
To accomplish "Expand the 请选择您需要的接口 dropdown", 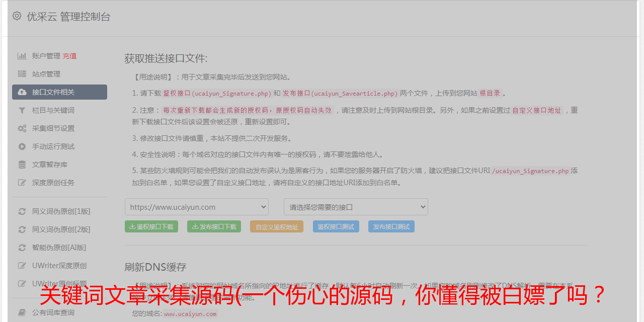I will (356, 207).
